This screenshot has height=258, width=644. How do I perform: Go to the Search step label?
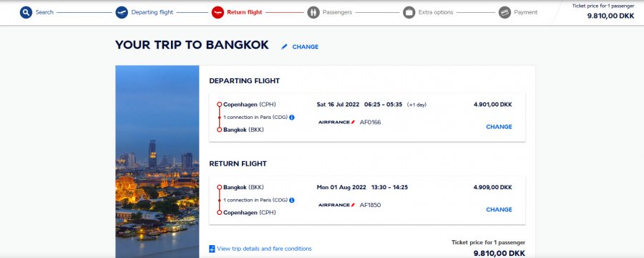click(x=44, y=12)
